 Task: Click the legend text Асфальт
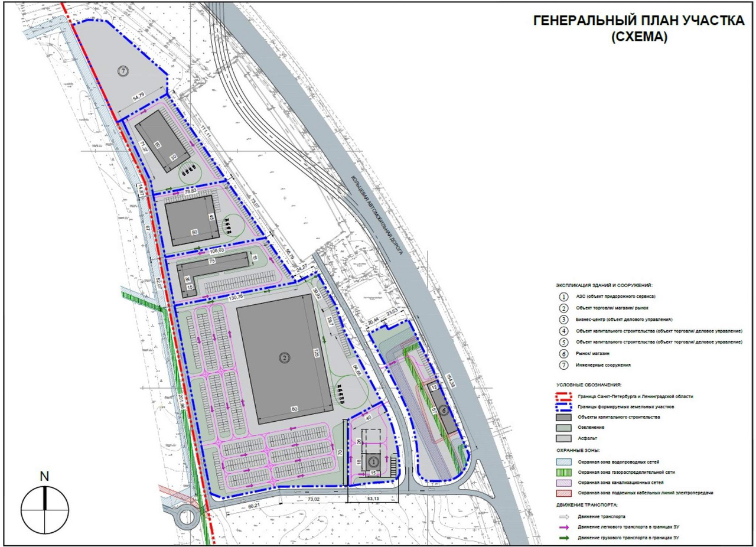tap(587, 439)
